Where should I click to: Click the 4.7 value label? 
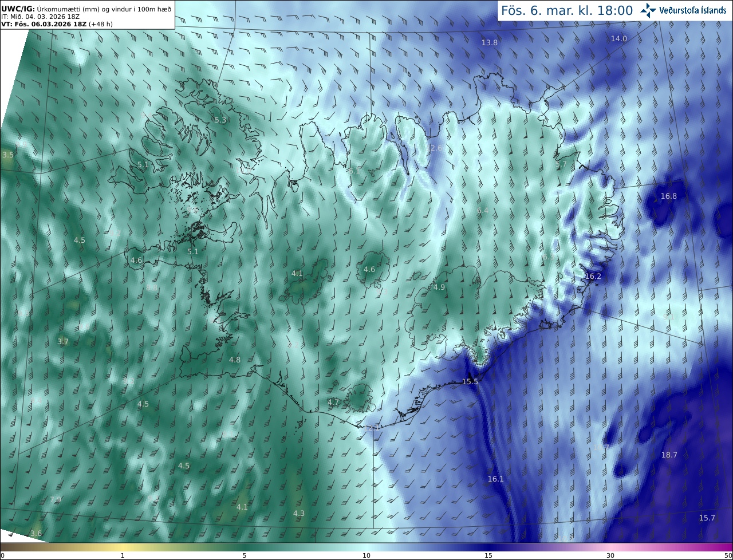[333, 403]
